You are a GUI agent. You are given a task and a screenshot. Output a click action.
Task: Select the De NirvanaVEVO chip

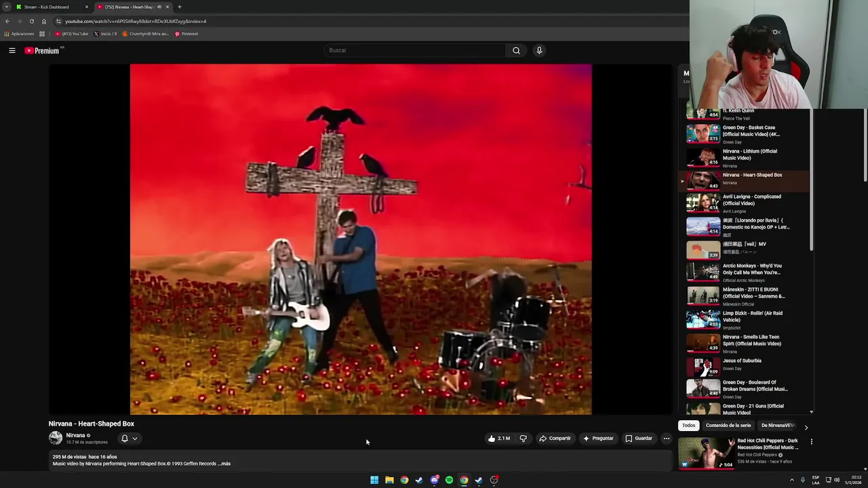click(x=778, y=426)
